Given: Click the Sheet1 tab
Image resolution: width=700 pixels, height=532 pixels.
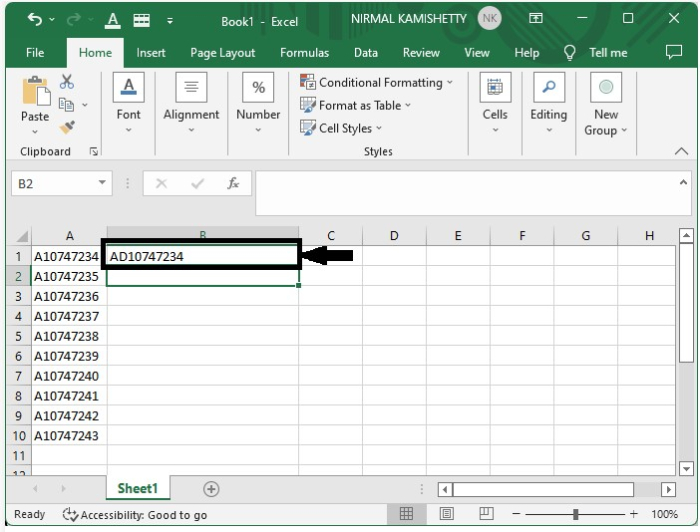Looking at the screenshot, I should (138, 488).
